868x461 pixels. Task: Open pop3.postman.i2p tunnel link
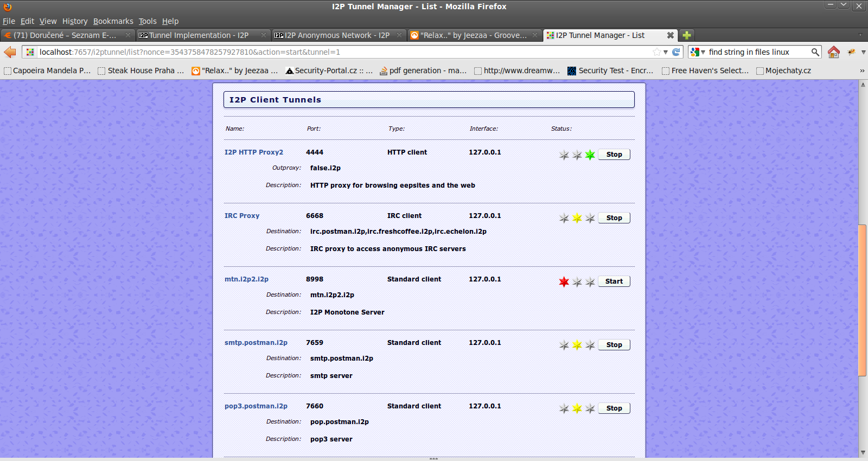256,406
